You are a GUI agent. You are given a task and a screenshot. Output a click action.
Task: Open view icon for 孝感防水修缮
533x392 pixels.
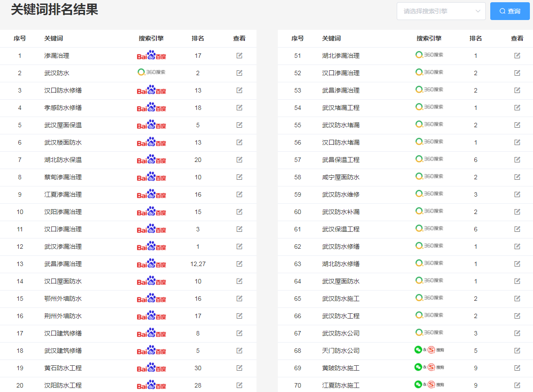pos(239,107)
